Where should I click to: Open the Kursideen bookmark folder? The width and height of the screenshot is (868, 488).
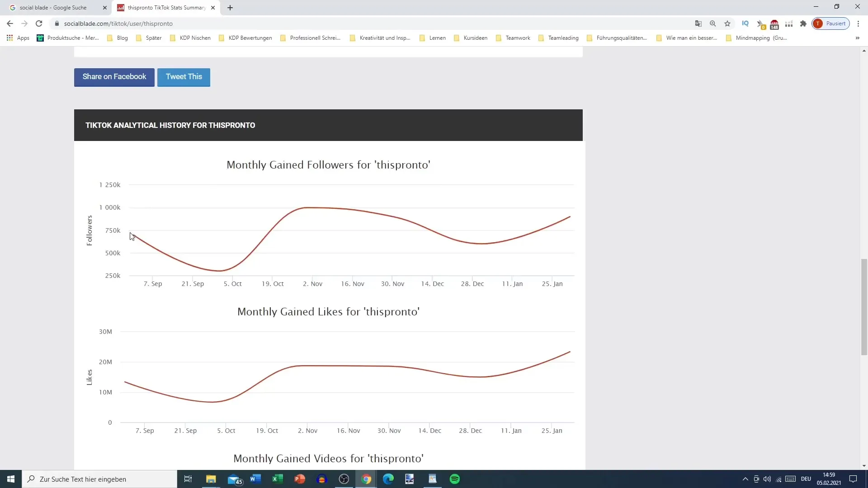471,38
